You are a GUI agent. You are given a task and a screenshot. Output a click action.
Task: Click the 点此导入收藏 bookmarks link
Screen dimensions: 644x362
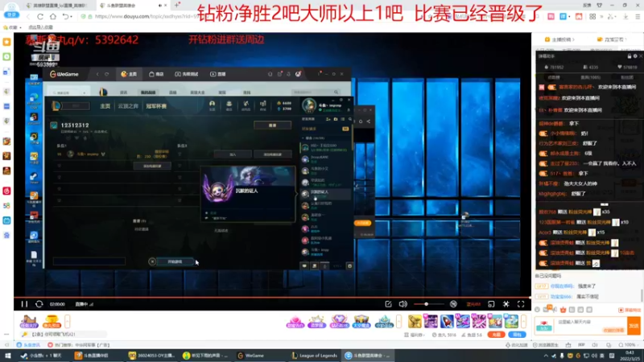pyautogui.click(x=40, y=27)
